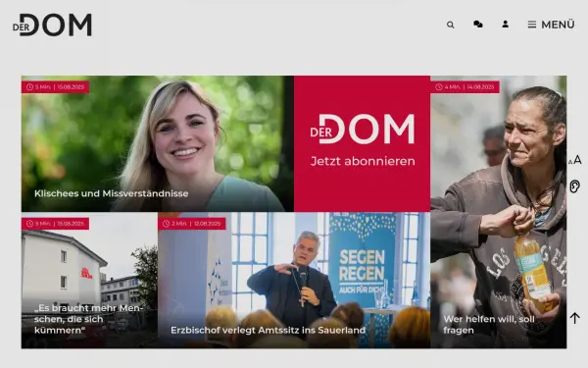Click date tag '4 Min. | 14.08.2025'
Viewport: 588px width, 368px height.
pyautogui.click(x=465, y=87)
